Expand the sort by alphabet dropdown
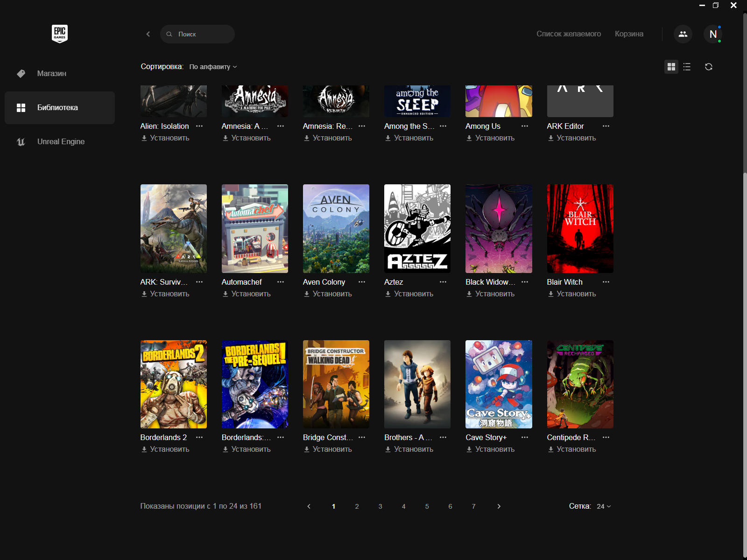This screenshot has height=560, width=747. pos(212,67)
